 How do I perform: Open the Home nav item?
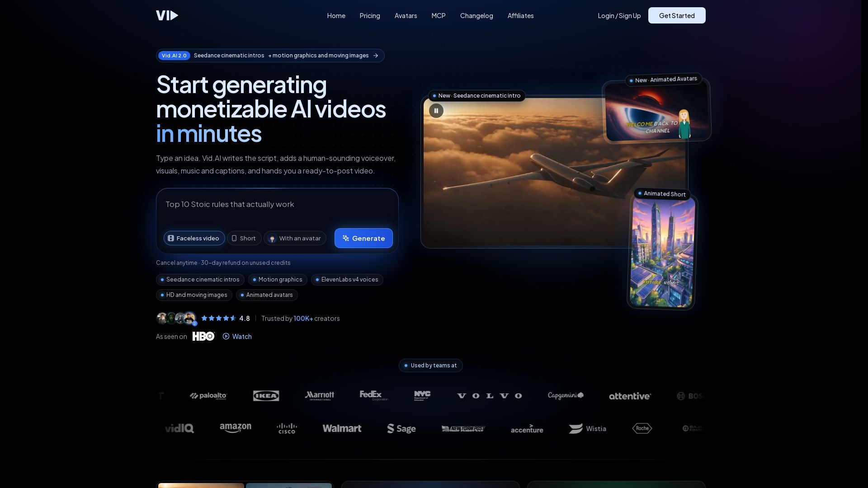click(336, 15)
